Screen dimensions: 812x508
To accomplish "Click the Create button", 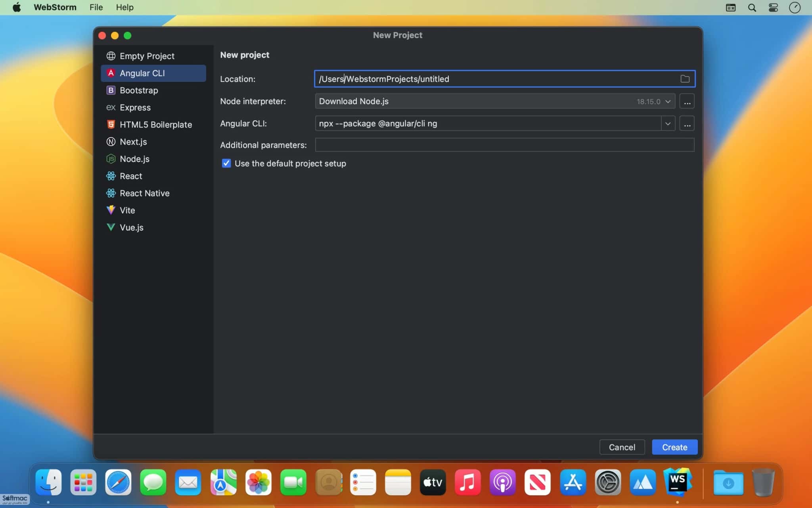I will [674, 447].
